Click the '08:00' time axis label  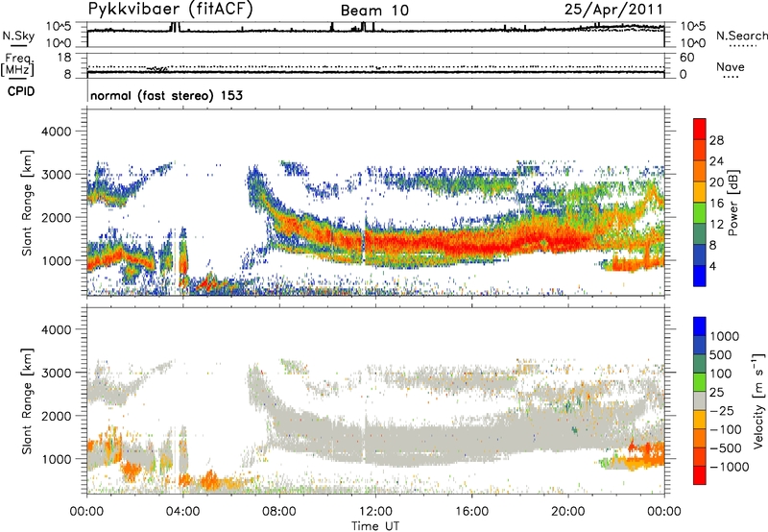tap(279, 512)
